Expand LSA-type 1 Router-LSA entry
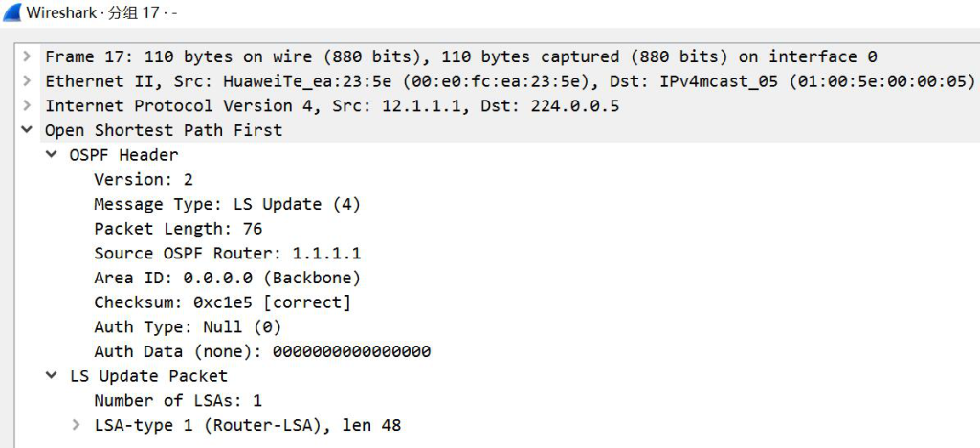This screenshot has height=448, width=980. [x=77, y=426]
